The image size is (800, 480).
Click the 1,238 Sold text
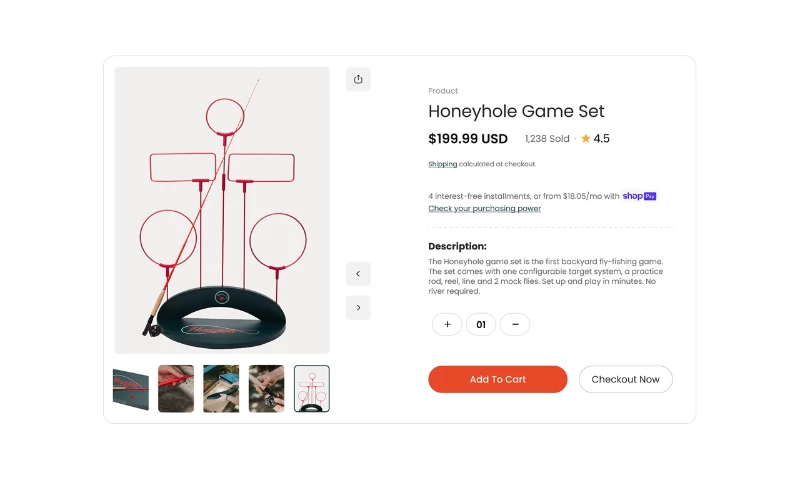pos(547,139)
